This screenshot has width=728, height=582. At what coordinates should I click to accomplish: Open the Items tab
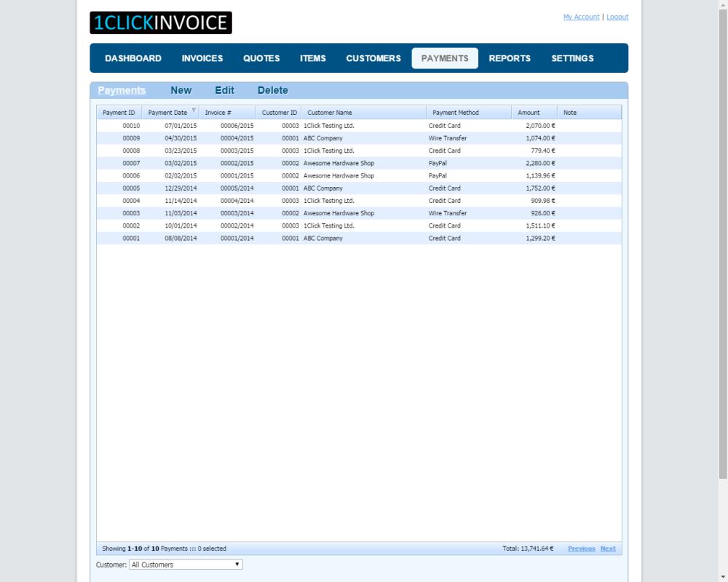(x=313, y=58)
